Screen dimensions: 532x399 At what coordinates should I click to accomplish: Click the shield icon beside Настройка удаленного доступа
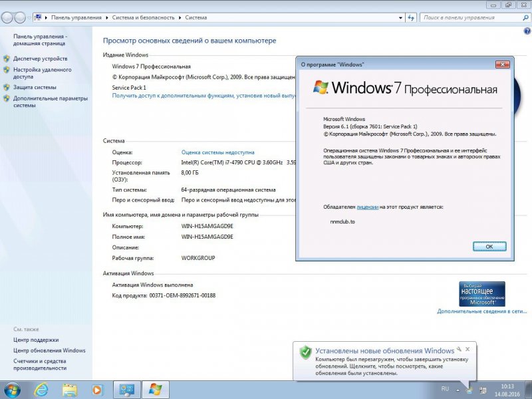7,70
